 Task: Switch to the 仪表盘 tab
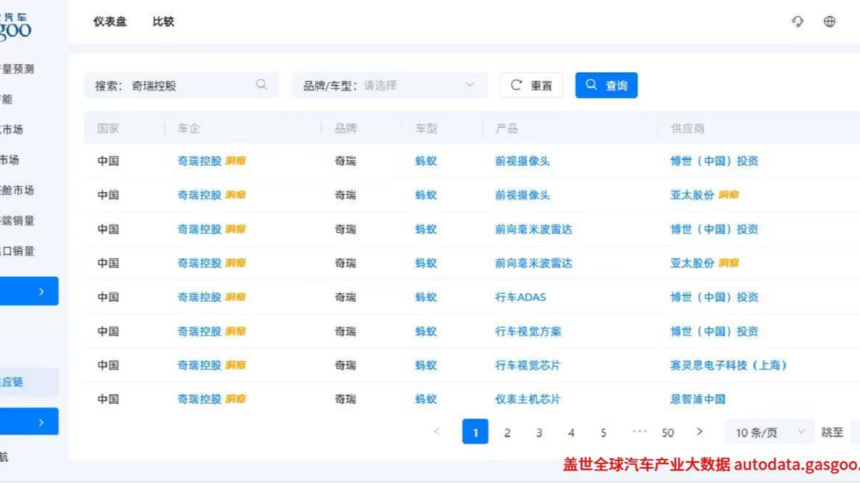[x=110, y=21]
